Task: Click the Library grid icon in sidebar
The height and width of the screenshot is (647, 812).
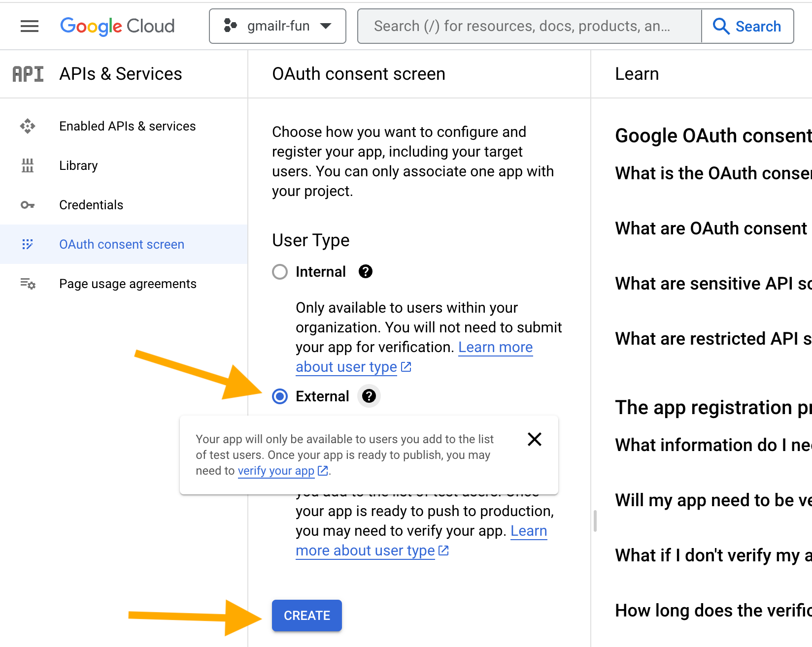Action: [x=28, y=165]
